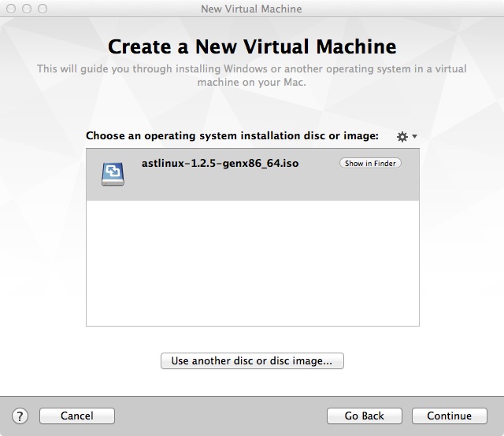The width and height of the screenshot is (504, 436).
Task: Click the zoom window button
Action: pyautogui.click(x=43, y=9)
